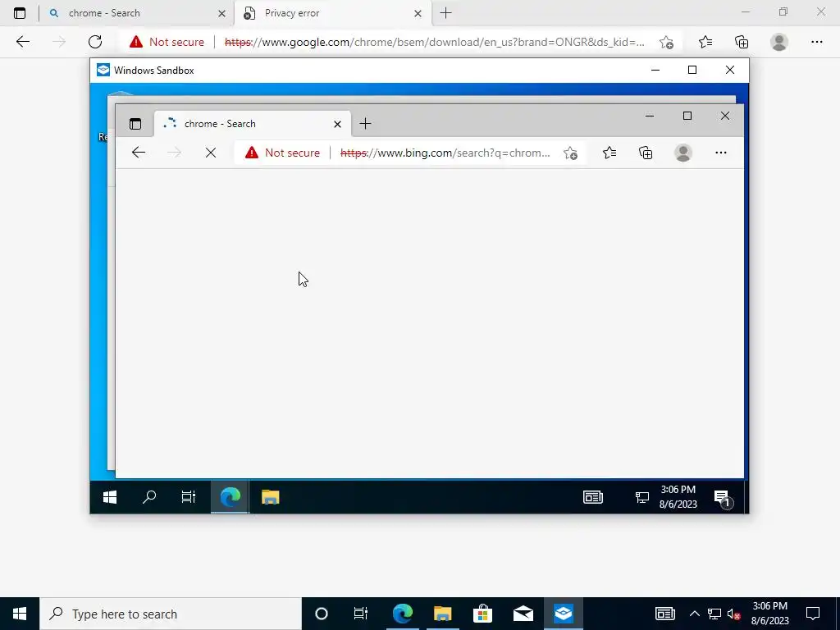
Task: Open Mail app on host taskbar
Action: pos(523,614)
